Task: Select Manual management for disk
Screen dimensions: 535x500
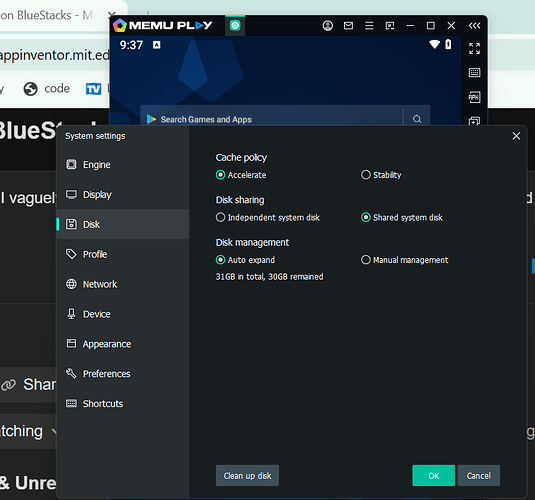Action: [x=405, y=260]
